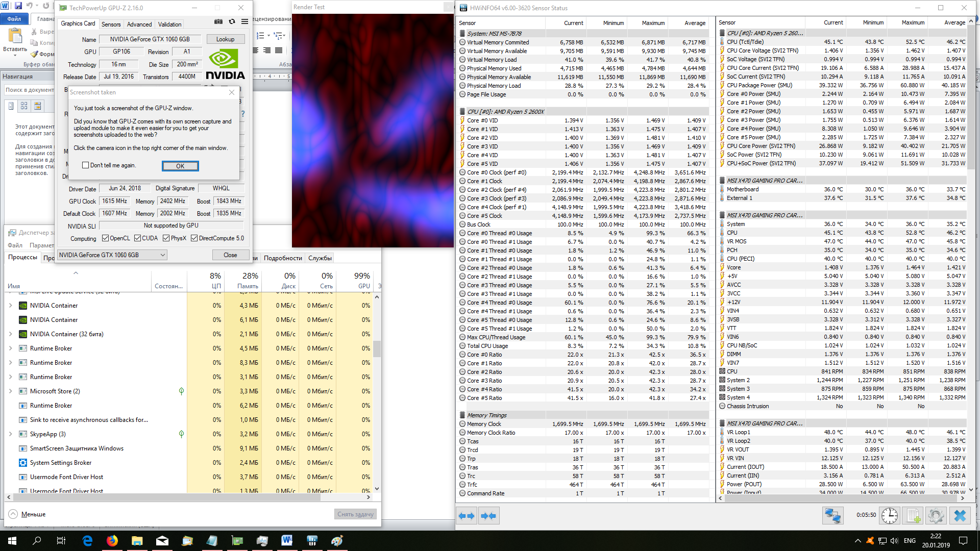The width and height of the screenshot is (980, 551).
Task: Open HWiNFO sensor settings gear icon
Action: (x=936, y=516)
